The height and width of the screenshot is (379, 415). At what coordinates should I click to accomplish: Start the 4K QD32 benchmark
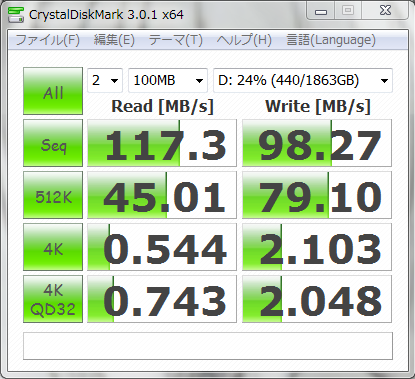coord(53,299)
